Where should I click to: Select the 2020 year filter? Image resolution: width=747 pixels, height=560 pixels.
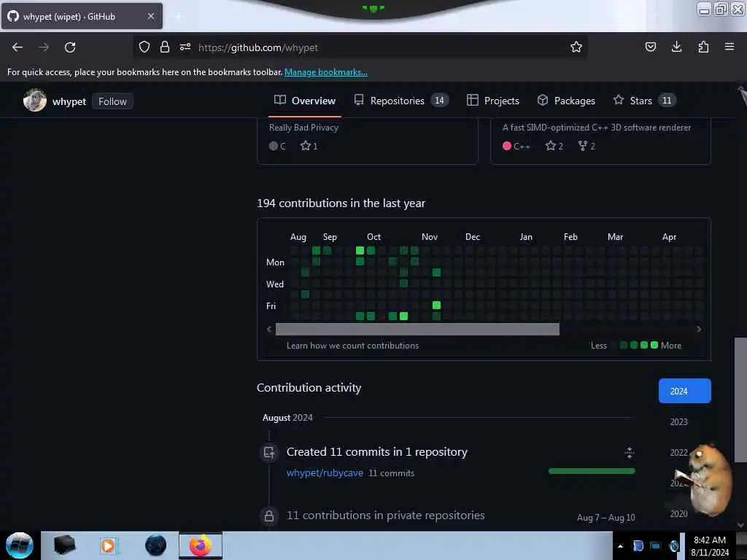(678, 514)
